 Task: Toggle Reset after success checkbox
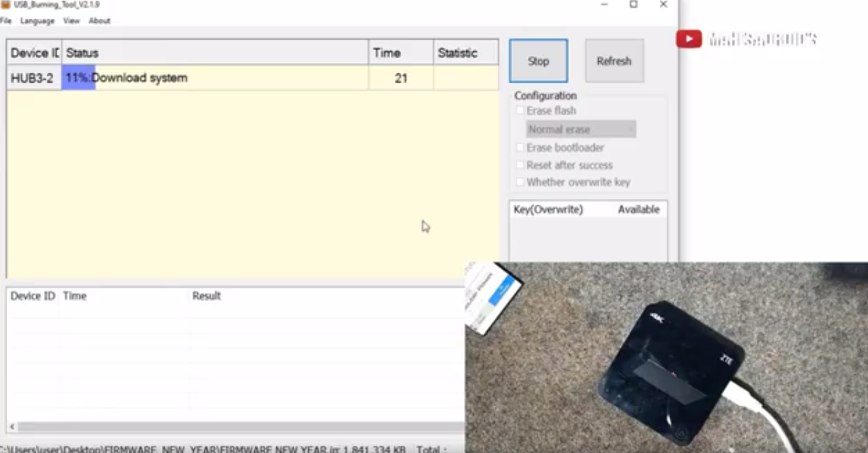[520, 165]
